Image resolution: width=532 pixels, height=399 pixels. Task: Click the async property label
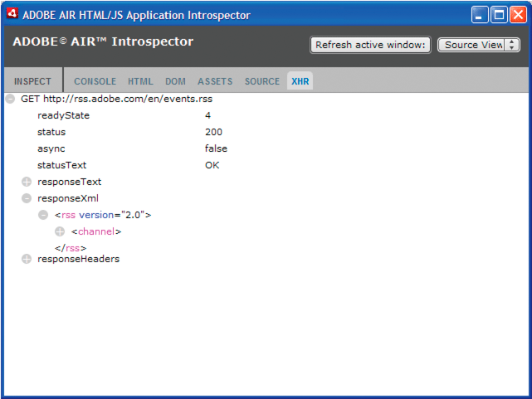(x=51, y=148)
